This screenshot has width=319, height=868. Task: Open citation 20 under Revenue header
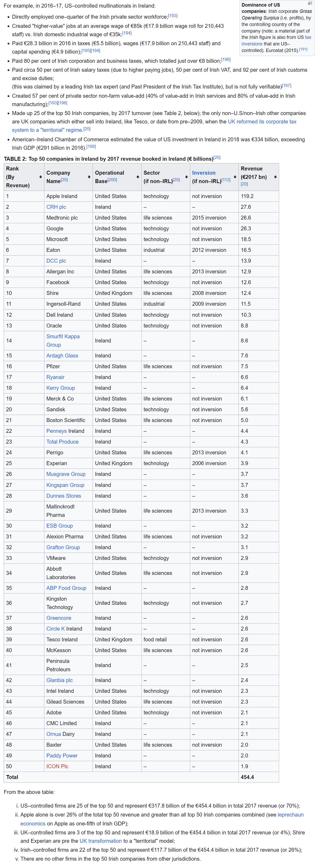244,184
